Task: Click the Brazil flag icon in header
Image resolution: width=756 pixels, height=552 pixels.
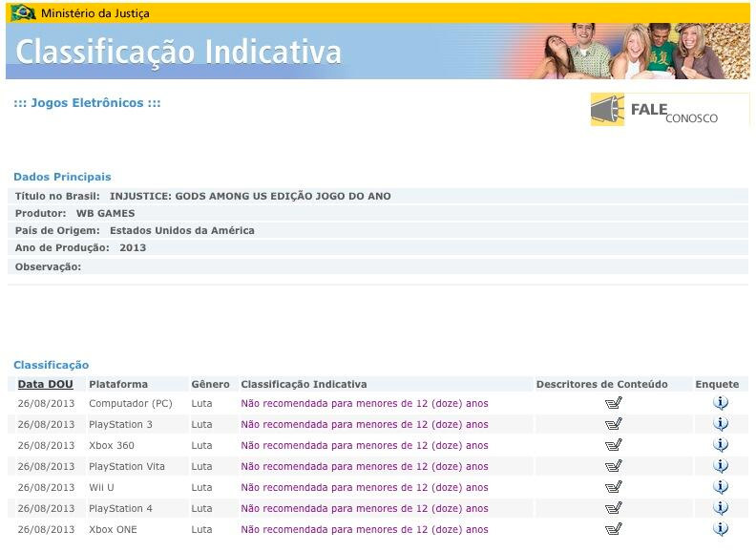Action: 23,13
